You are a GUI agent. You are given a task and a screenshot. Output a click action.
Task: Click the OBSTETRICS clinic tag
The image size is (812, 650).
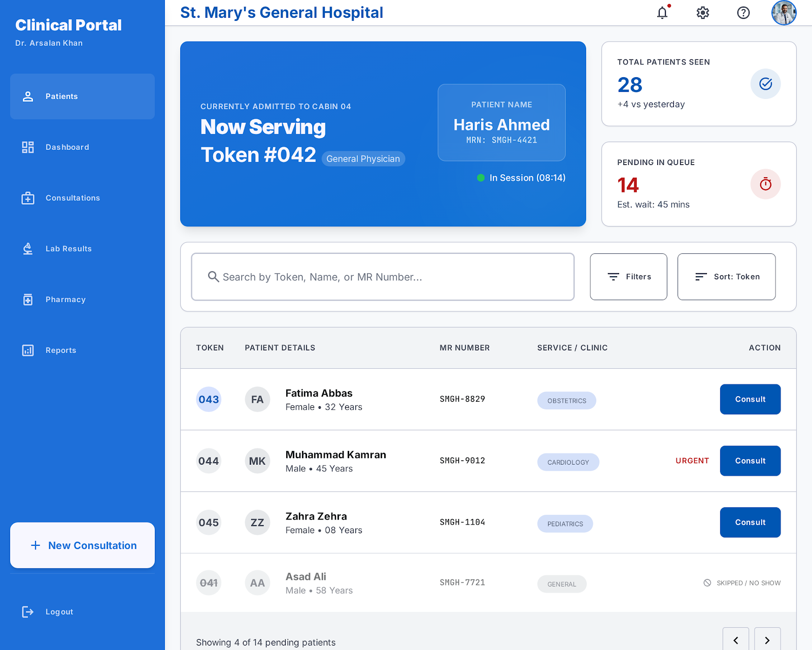(567, 401)
